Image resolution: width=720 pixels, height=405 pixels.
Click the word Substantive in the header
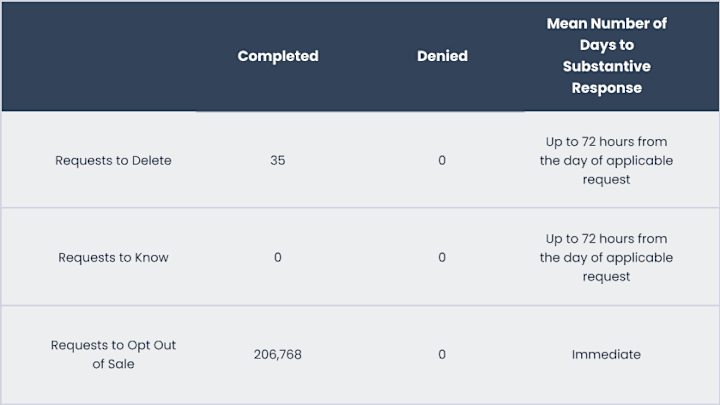[607, 66]
